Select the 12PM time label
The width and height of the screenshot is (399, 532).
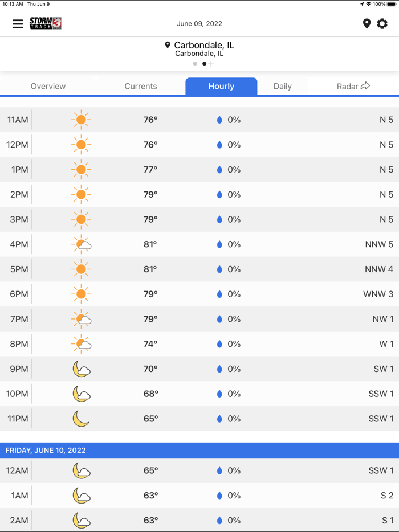(17, 145)
